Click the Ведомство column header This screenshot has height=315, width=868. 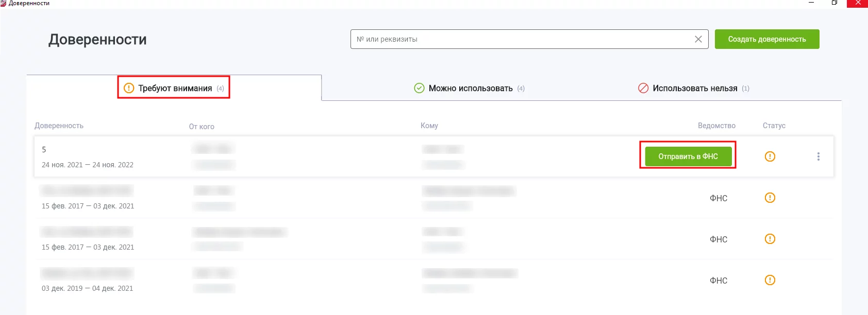[716, 126]
